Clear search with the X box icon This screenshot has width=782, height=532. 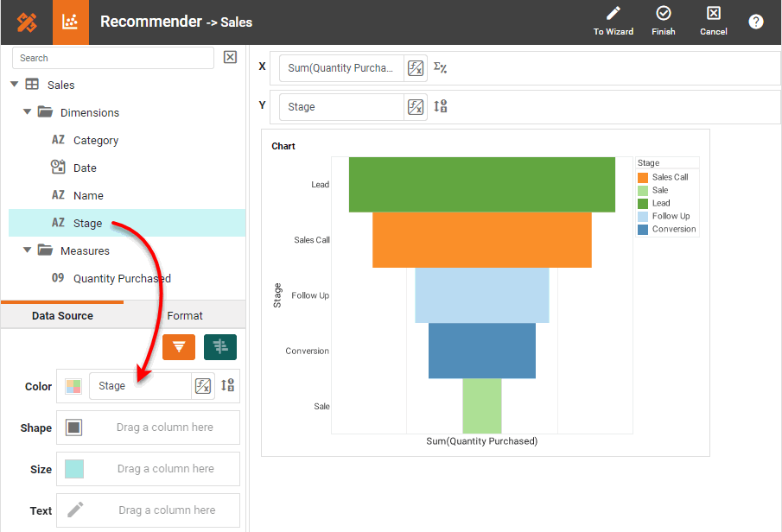tap(230, 58)
